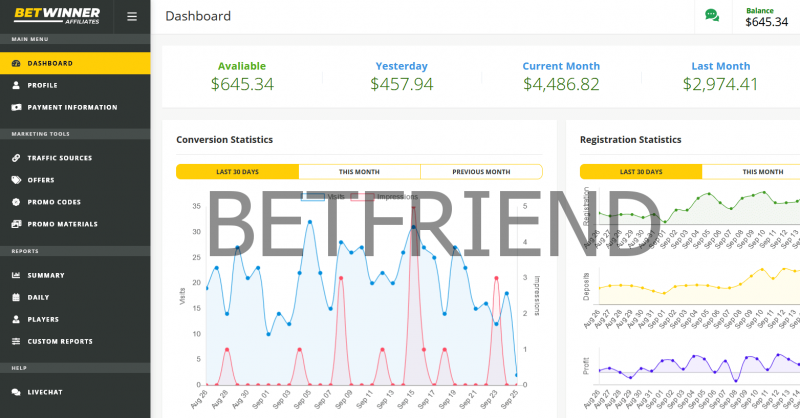Open the Profile menu item
The width and height of the screenshot is (800, 418).
[75, 85]
